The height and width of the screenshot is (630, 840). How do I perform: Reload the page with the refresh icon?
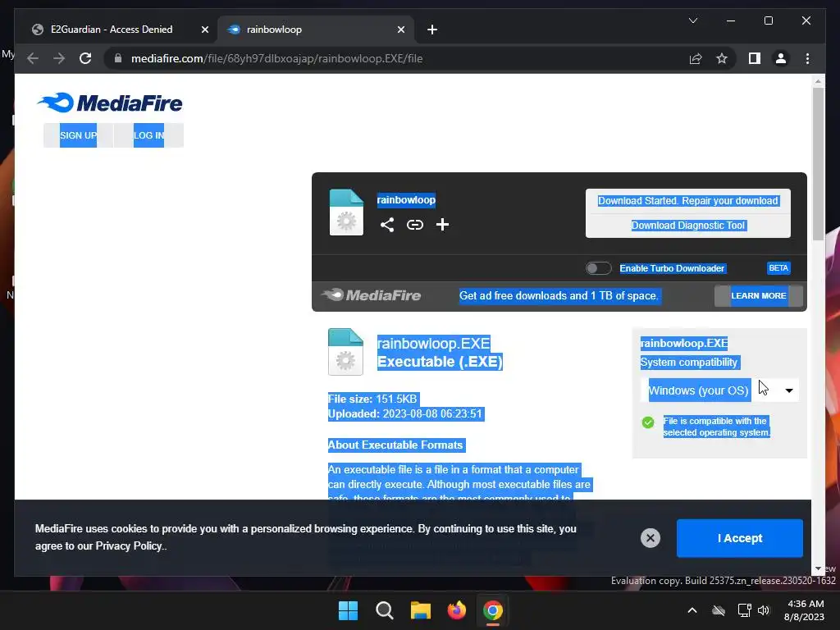(85, 58)
